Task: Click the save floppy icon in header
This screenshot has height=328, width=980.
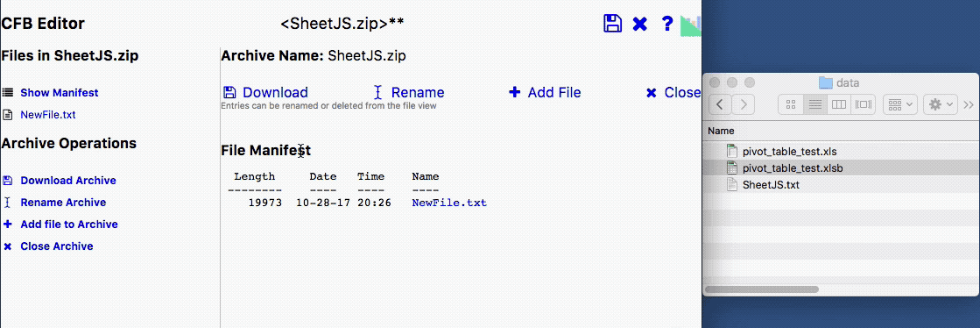Action: tap(612, 24)
